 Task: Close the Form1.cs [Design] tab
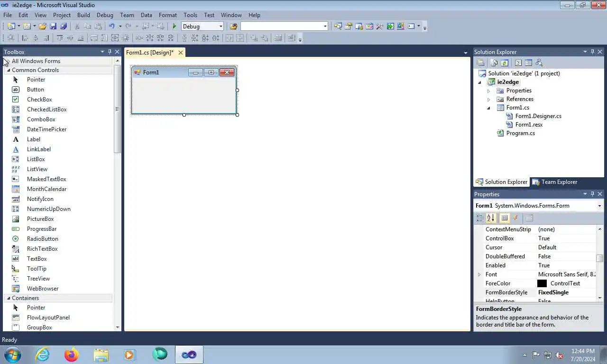pyautogui.click(x=180, y=53)
